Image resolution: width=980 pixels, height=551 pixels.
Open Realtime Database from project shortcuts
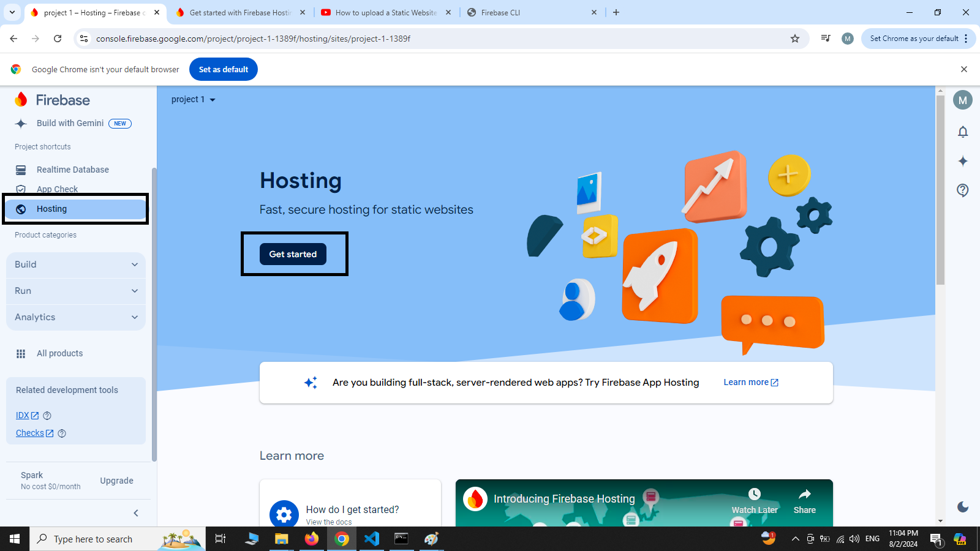[72, 170]
